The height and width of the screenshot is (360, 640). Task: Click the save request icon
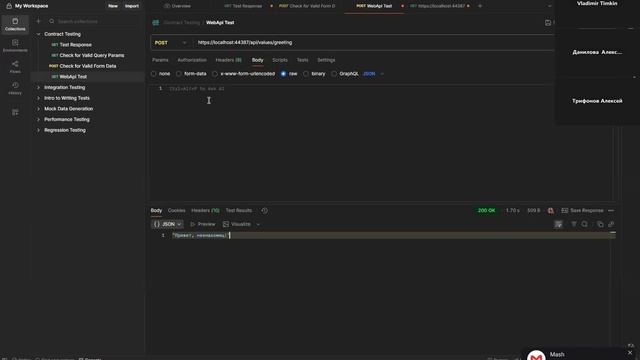[x=548, y=23]
